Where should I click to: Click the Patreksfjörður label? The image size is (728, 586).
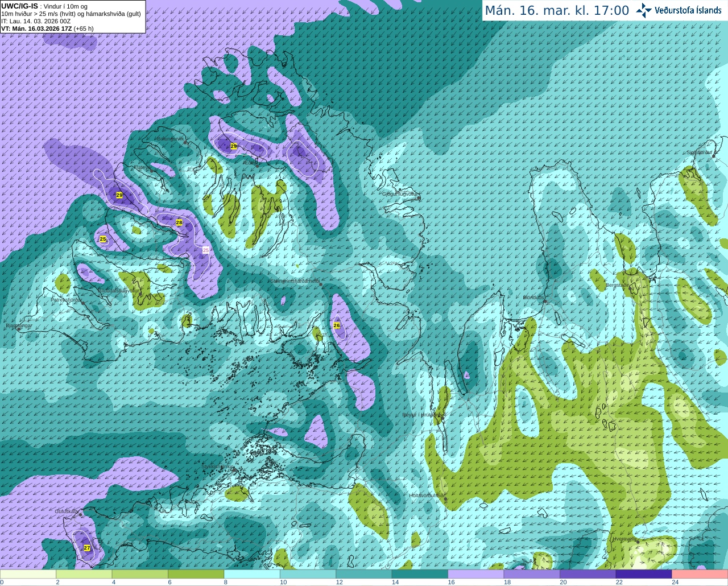(x=67, y=299)
